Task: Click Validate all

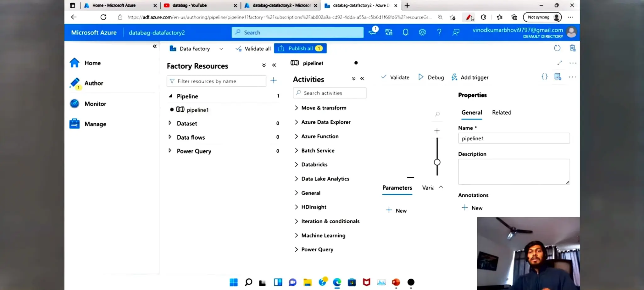Action: click(x=253, y=48)
